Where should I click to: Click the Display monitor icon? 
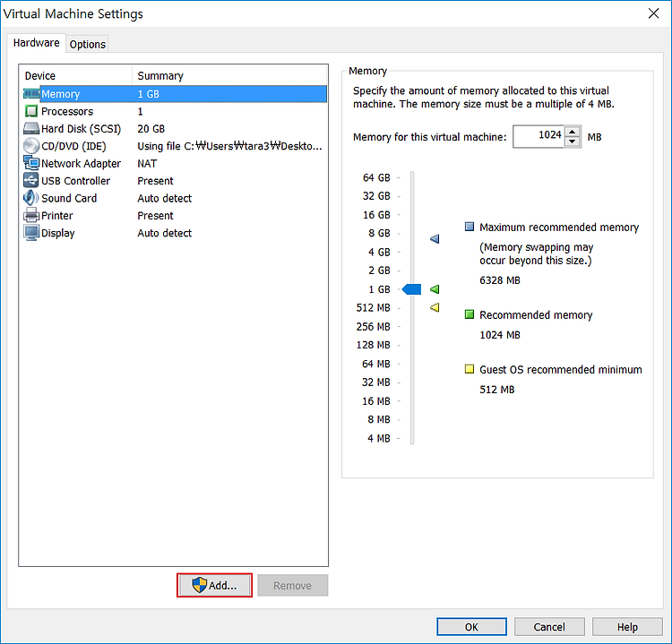(x=31, y=233)
